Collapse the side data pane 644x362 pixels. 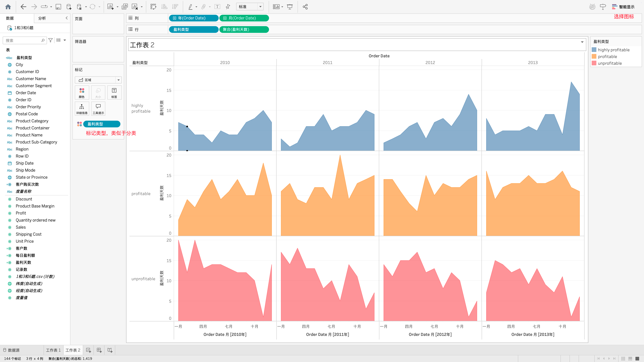pos(67,18)
